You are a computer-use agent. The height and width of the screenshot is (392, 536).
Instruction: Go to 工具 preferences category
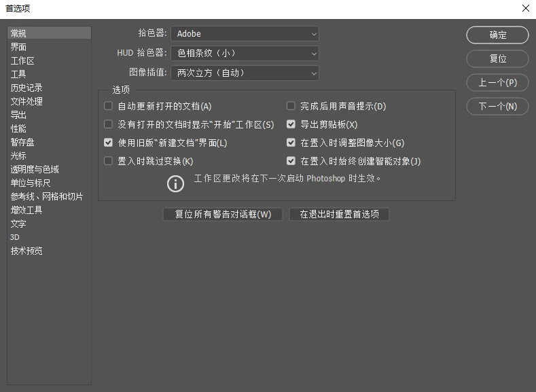click(x=49, y=74)
